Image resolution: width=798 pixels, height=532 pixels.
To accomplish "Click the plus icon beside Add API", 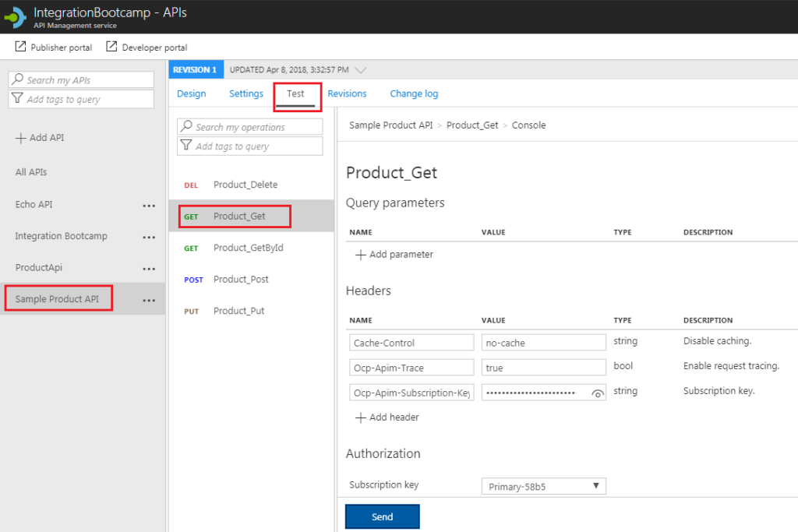I will point(20,138).
